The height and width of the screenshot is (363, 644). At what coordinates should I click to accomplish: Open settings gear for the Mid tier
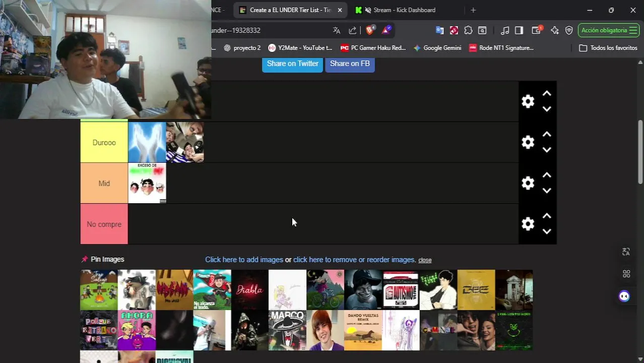click(528, 183)
